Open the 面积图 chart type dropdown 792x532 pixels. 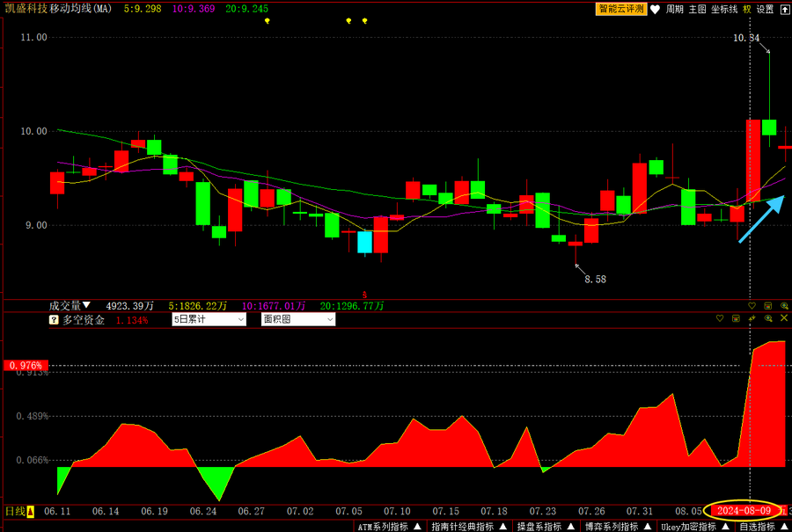(x=298, y=320)
